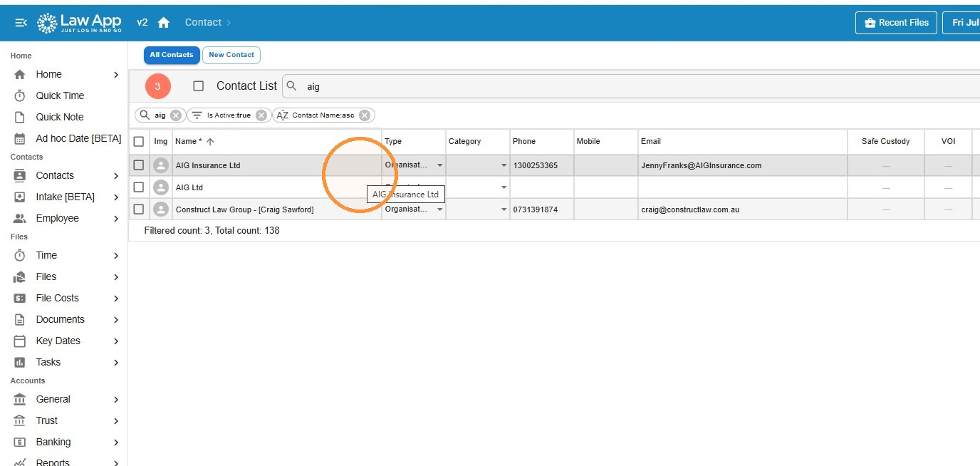
Task: Click the AIG Insurance Ltd avatar image
Action: click(x=161, y=165)
